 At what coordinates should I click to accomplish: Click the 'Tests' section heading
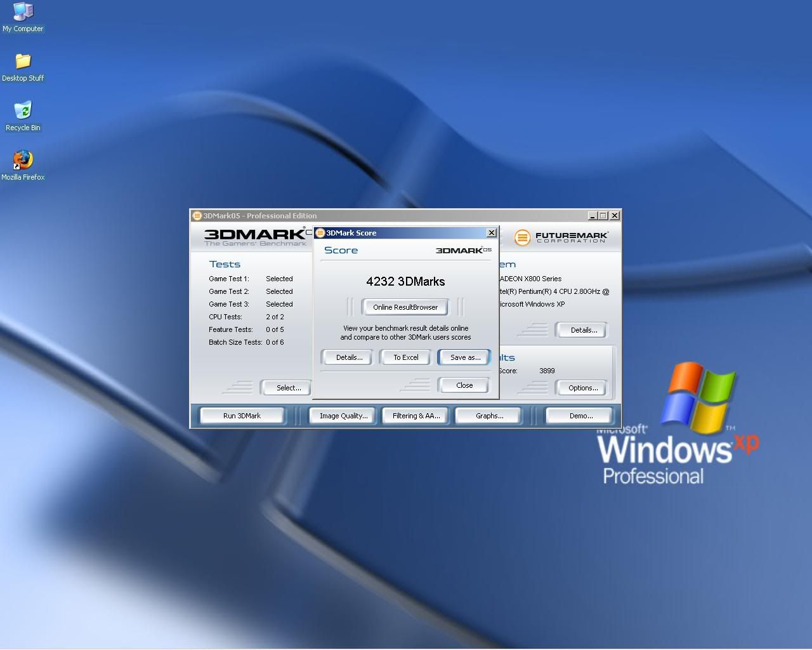[x=225, y=264]
